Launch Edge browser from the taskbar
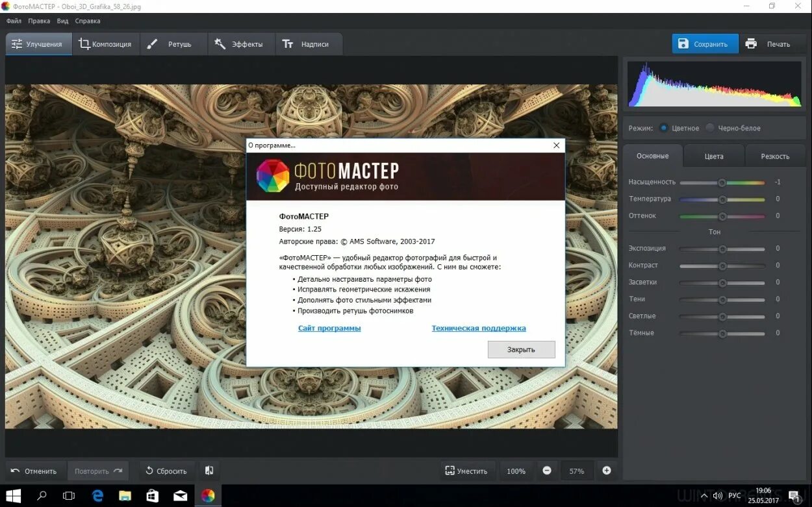The image size is (812, 507). coord(97,496)
